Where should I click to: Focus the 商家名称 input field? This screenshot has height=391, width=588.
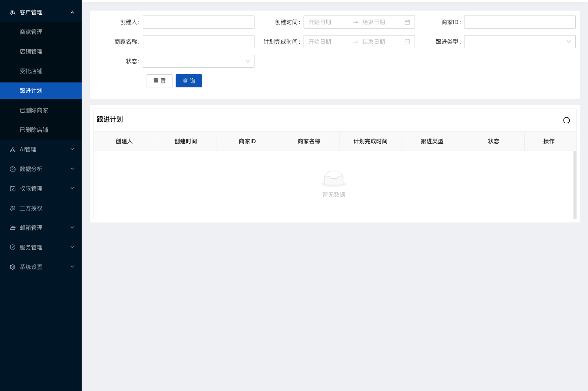[199, 42]
